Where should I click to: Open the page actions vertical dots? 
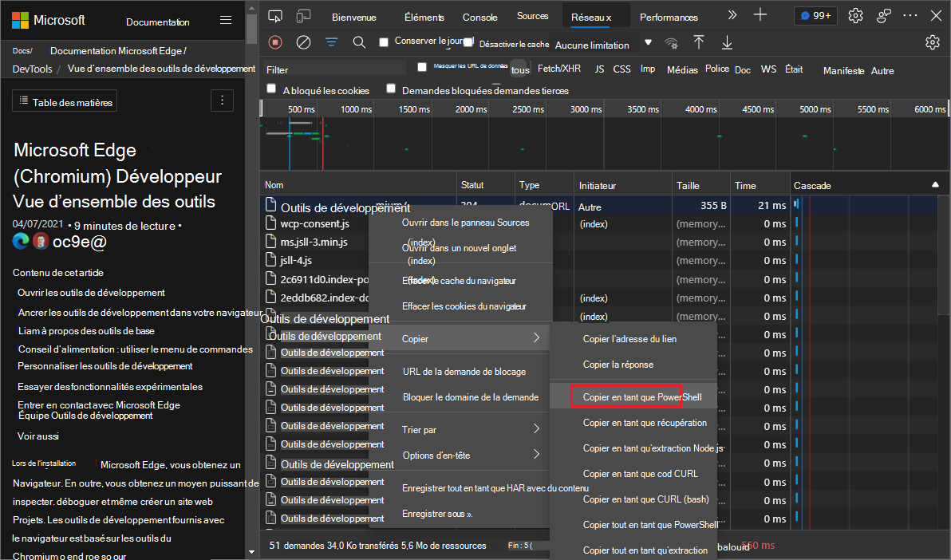coord(222,100)
